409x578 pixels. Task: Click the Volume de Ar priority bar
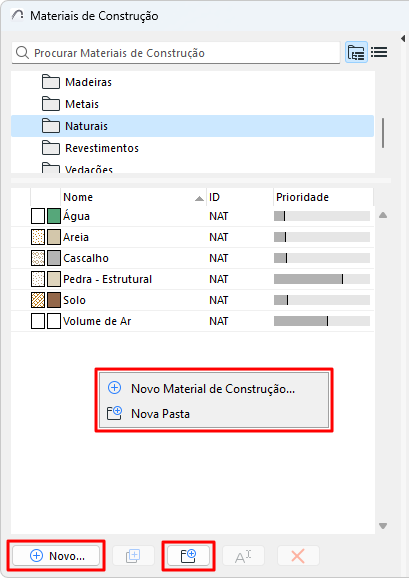(322, 321)
